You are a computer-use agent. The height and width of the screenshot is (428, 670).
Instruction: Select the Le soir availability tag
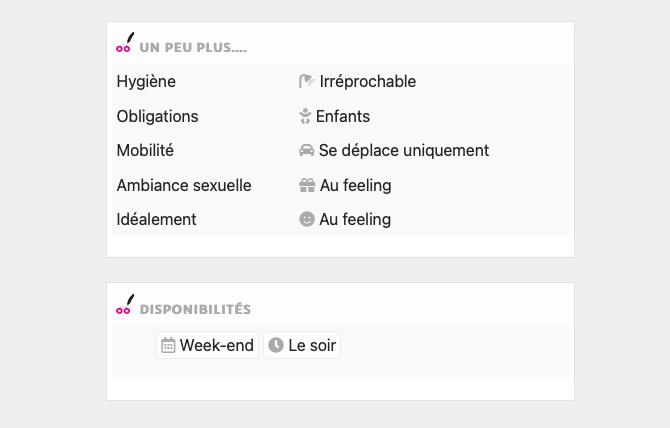[302, 346]
